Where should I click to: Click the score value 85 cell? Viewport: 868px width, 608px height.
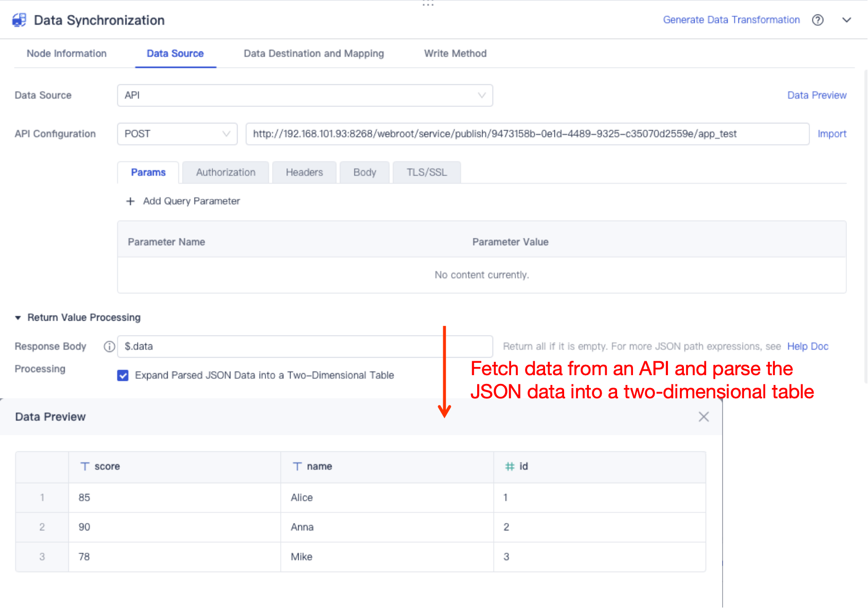click(x=175, y=498)
